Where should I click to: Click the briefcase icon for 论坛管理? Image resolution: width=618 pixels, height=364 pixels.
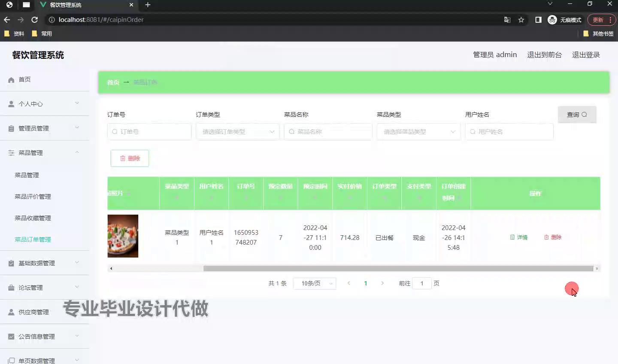click(x=11, y=288)
